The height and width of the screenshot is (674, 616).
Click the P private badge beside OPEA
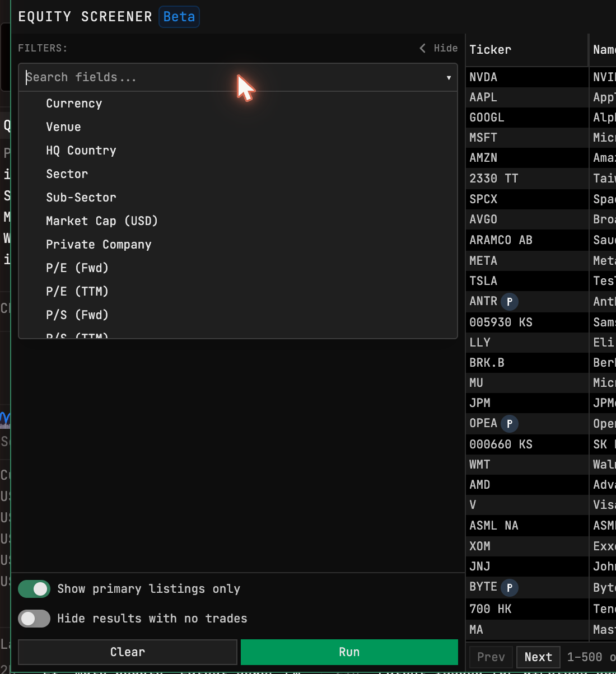click(509, 424)
